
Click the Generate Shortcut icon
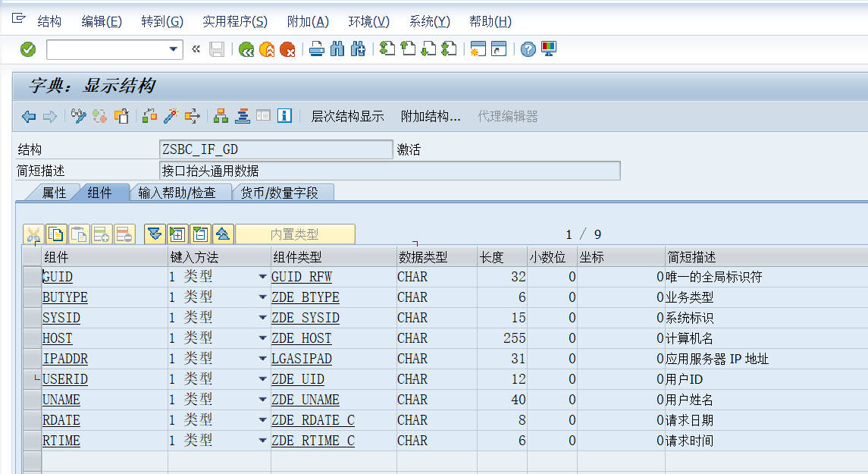(499, 49)
